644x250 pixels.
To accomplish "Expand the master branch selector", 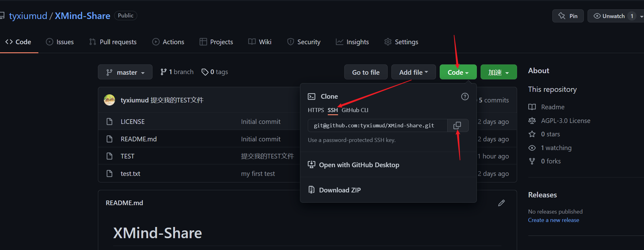I will click(x=125, y=72).
